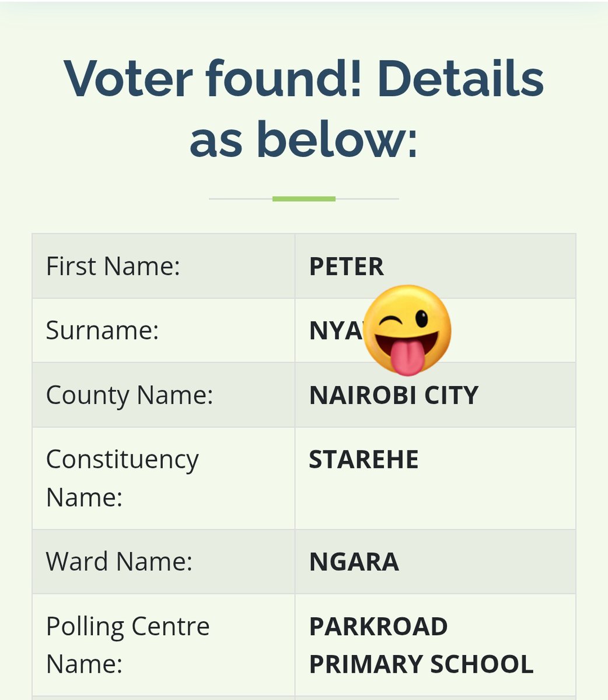
Task: Select the NGARA ward value
Action: 354,562
